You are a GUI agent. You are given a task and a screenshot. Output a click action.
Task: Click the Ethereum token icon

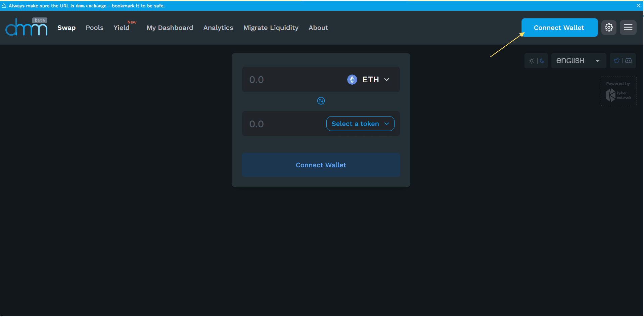(352, 80)
